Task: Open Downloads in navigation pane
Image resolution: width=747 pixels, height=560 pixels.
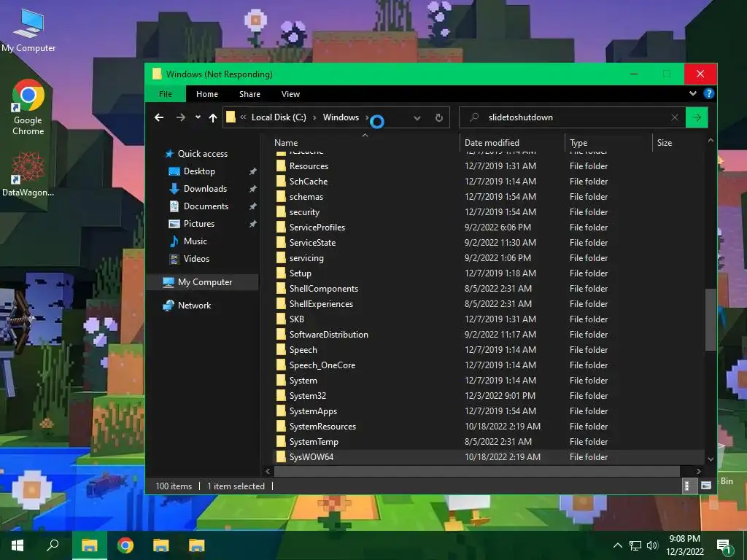Action: pyautogui.click(x=205, y=189)
